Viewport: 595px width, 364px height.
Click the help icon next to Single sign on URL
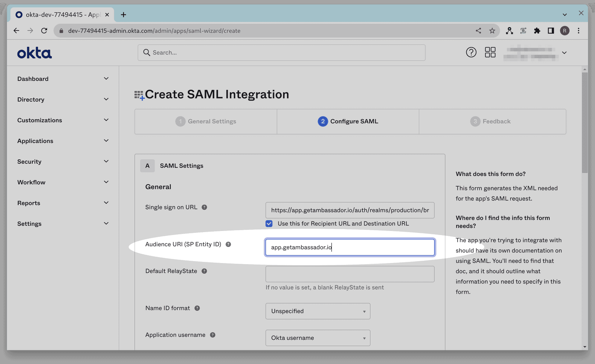(204, 207)
